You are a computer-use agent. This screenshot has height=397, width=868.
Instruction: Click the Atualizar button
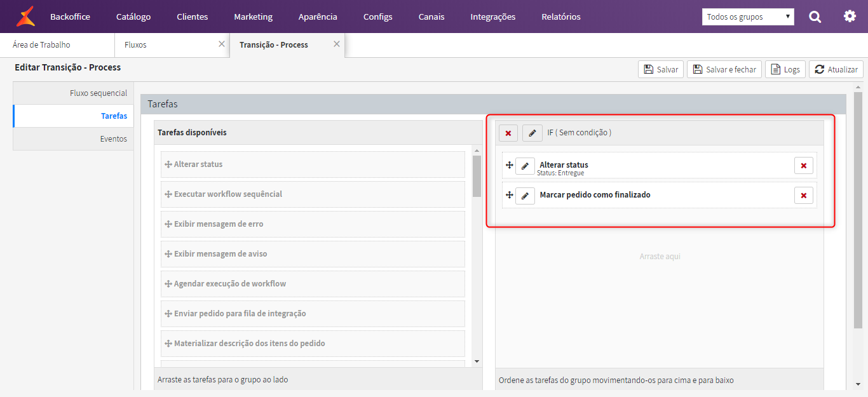(x=836, y=69)
